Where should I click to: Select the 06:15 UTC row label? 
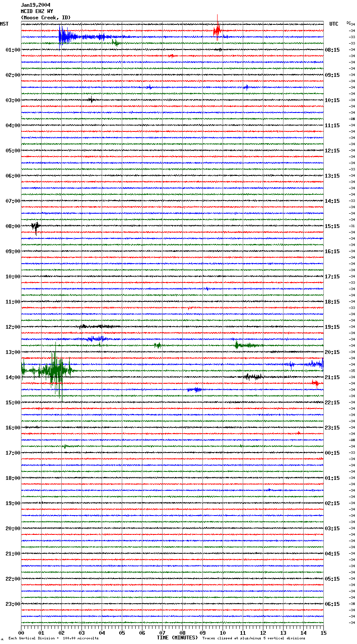click(x=332, y=604)
